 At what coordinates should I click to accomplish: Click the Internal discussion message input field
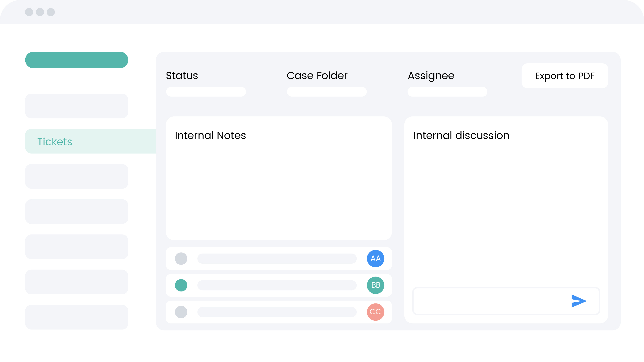click(506, 301)
